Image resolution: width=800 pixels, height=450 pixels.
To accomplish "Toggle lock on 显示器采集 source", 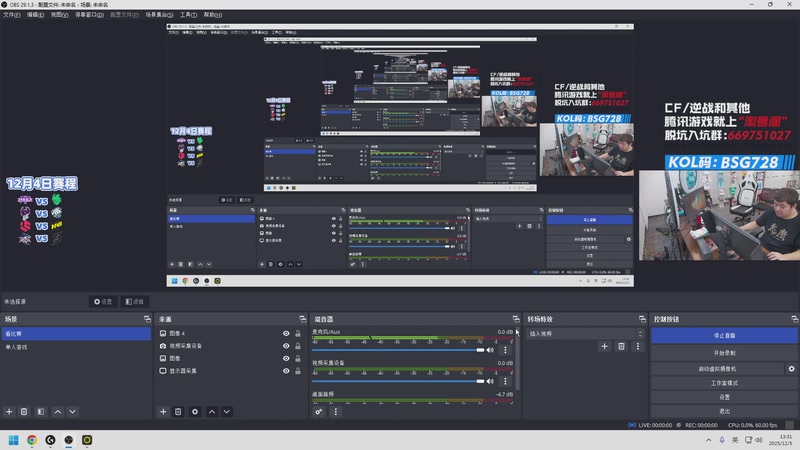I will [298, 371].
